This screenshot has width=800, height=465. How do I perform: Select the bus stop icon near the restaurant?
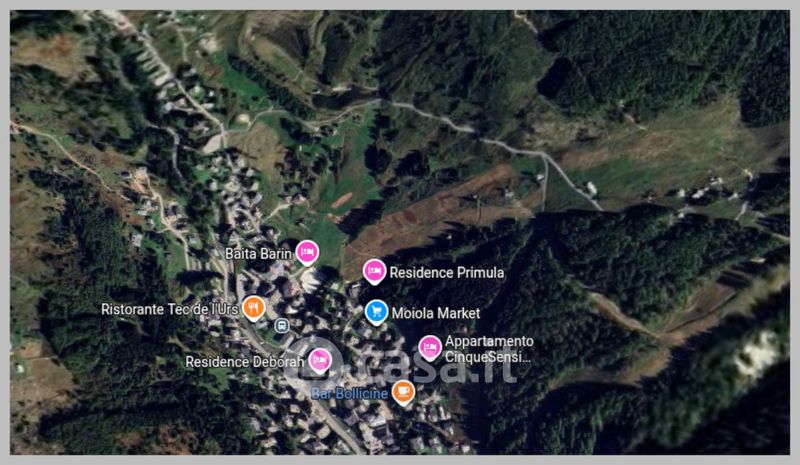(x=282, y=325)
